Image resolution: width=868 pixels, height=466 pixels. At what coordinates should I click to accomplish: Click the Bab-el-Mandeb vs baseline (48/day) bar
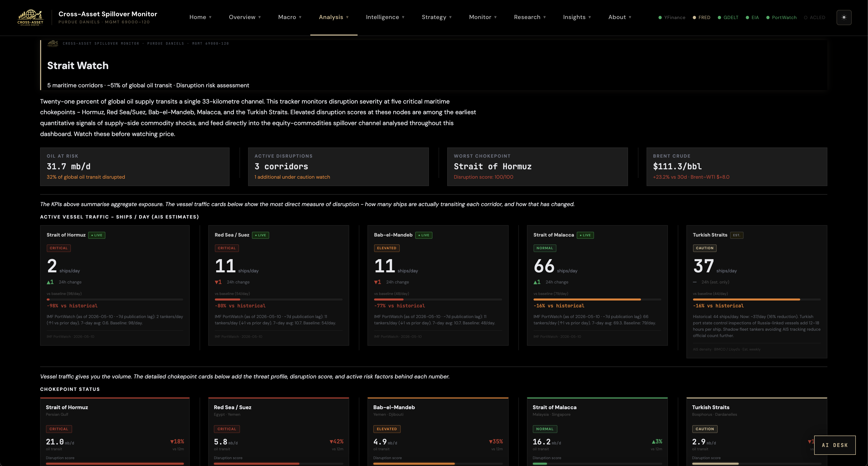(x=438, y=299)
